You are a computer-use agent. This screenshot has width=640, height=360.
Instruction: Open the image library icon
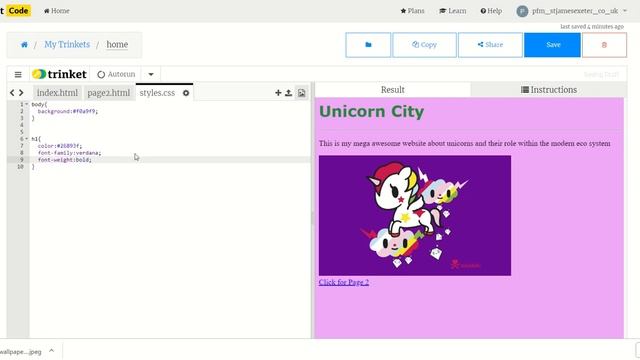click(302, 93)
